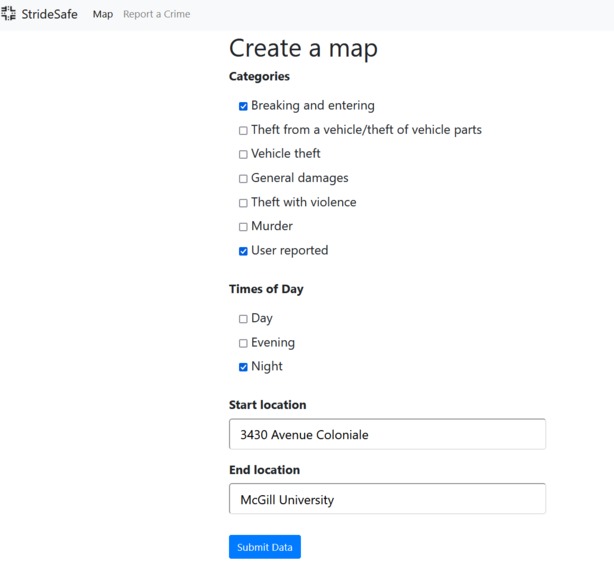Click the General damages label text

coord(300,178)
